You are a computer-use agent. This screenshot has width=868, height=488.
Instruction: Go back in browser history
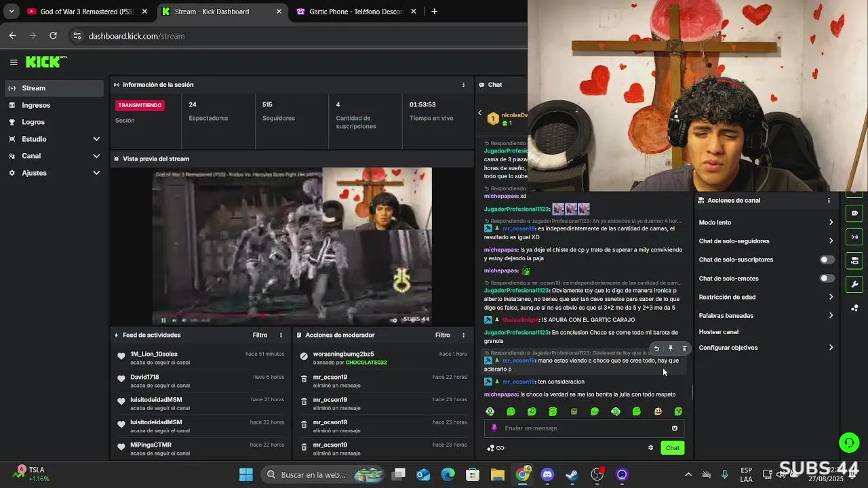[x=13, y=36]
